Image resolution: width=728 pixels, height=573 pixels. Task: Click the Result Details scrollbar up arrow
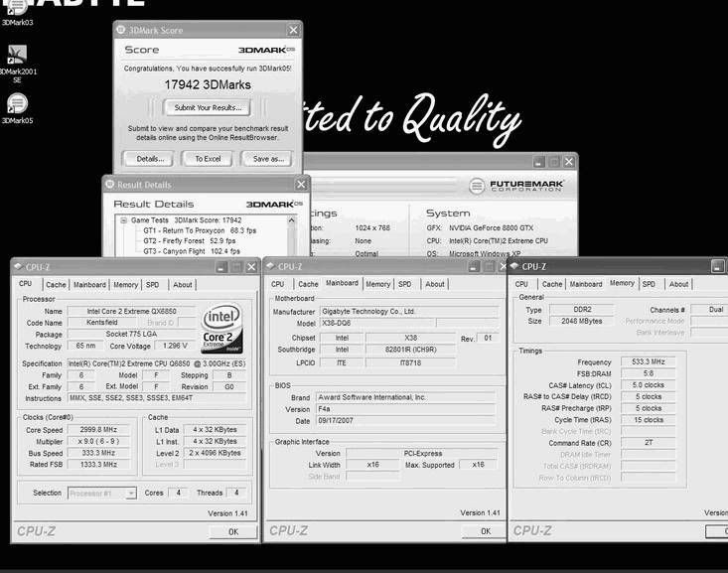pyautogui.click(x=292, y=220)
